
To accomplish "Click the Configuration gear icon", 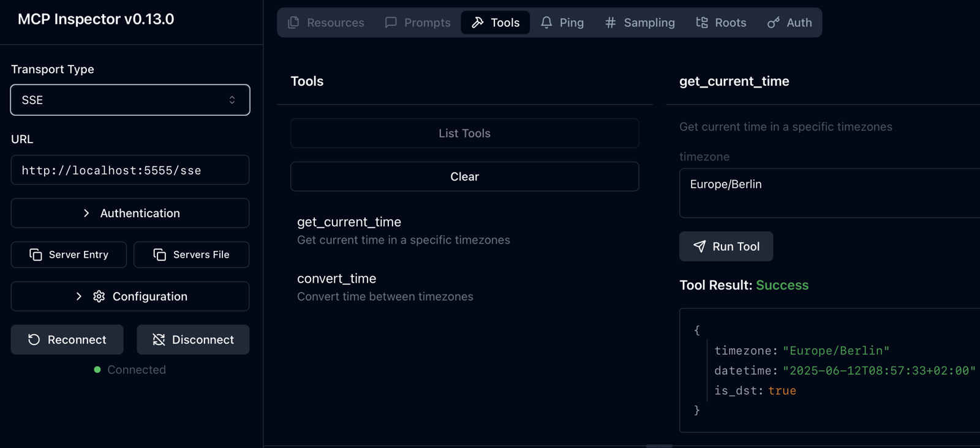I will pos(99,296).
